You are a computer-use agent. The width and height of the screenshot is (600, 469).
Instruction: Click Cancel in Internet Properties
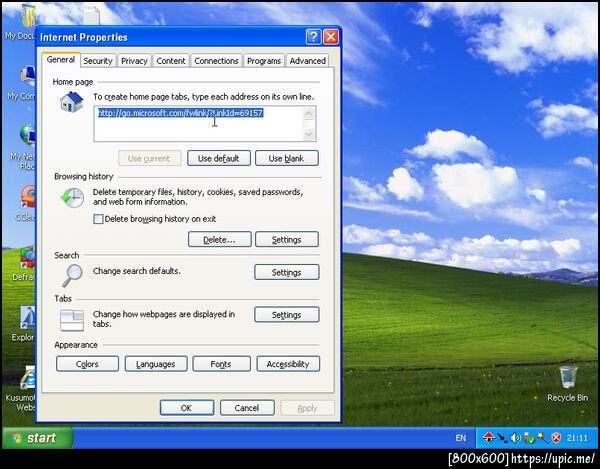(247, 408)
